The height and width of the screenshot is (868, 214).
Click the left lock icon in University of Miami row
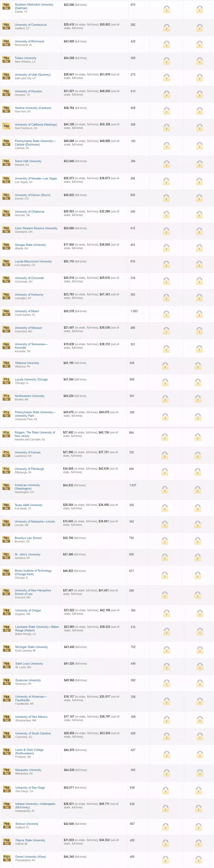[x=166, y=314]
